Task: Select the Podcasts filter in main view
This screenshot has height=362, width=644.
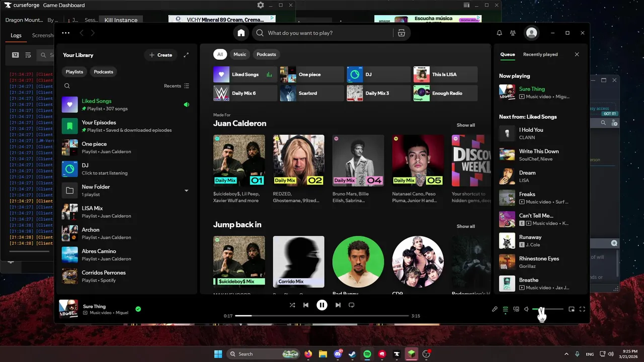Action: [266, 54]
